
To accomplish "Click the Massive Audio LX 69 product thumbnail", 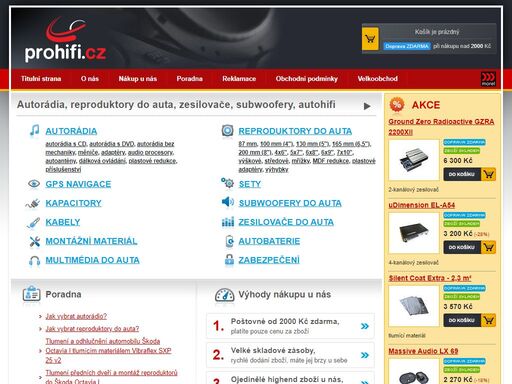I will tap(414, 371).
